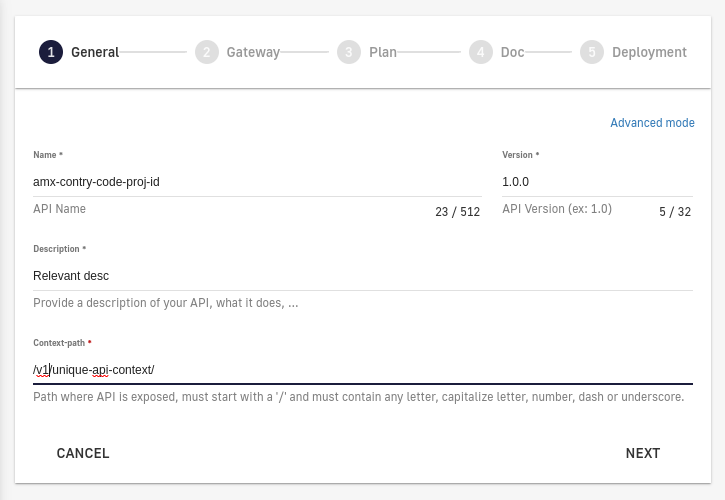Click the step 4 circle icon
Viewport: 725px width, 500px height.
coord(481,52)
